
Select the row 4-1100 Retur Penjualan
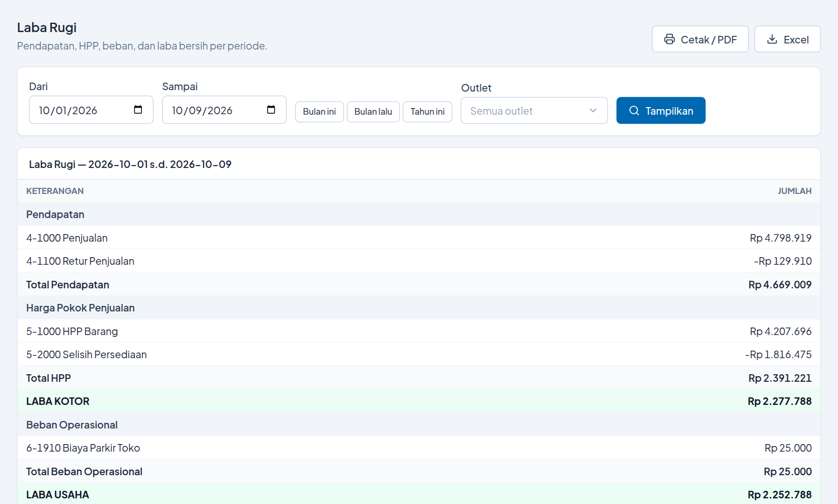tap(419, 261)
